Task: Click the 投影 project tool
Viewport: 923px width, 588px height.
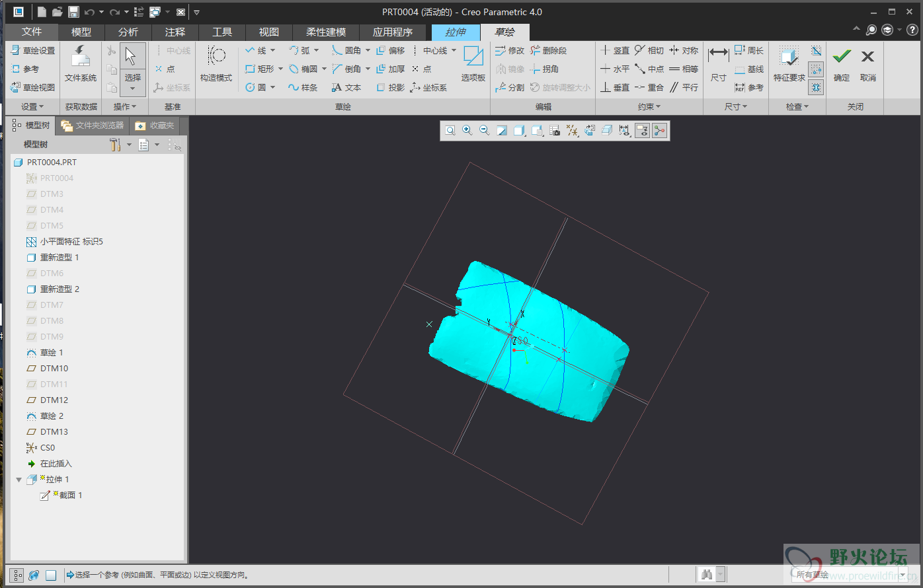Action: click(x=390, y=87)
